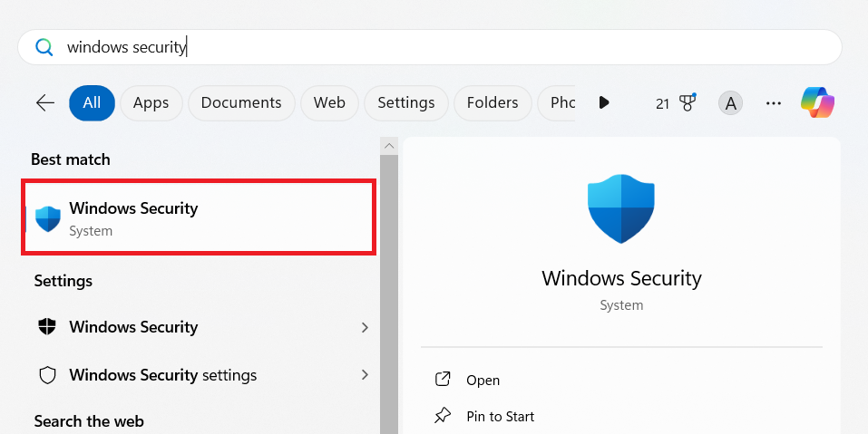Launch Copilot from the colorful icon
The image size is (868, 434).
(x=817, y=102)
